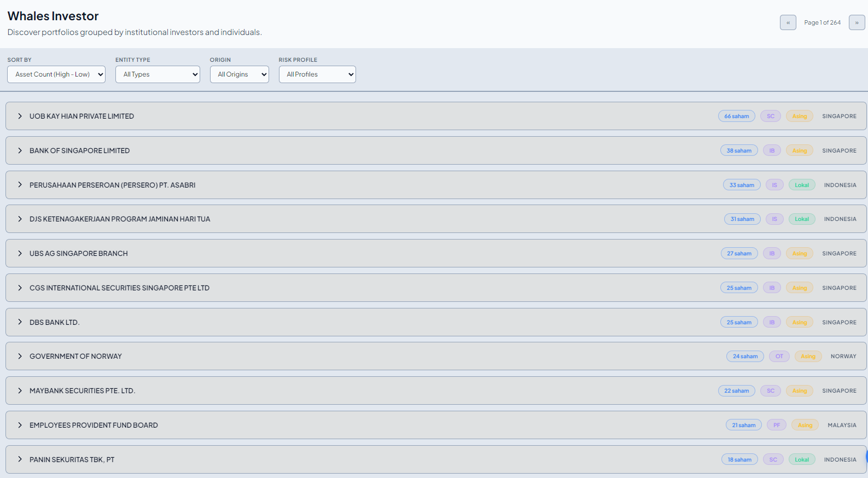Expand the Panin Sekuritas Tbk row
868x478 pixels.
pyautogui.click(x=436, y=459)
